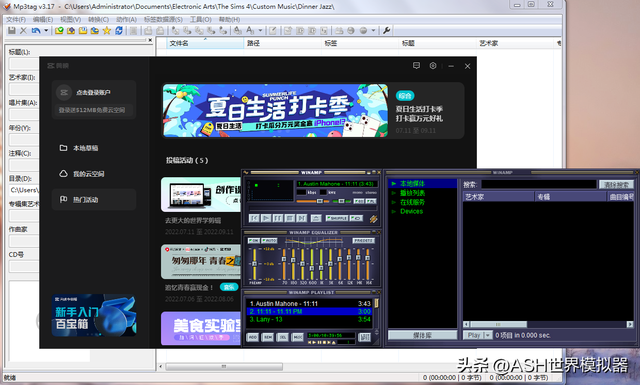
Task: Click the remove tag X icon in Mp3tag toolbar
Action: point(24,31)
